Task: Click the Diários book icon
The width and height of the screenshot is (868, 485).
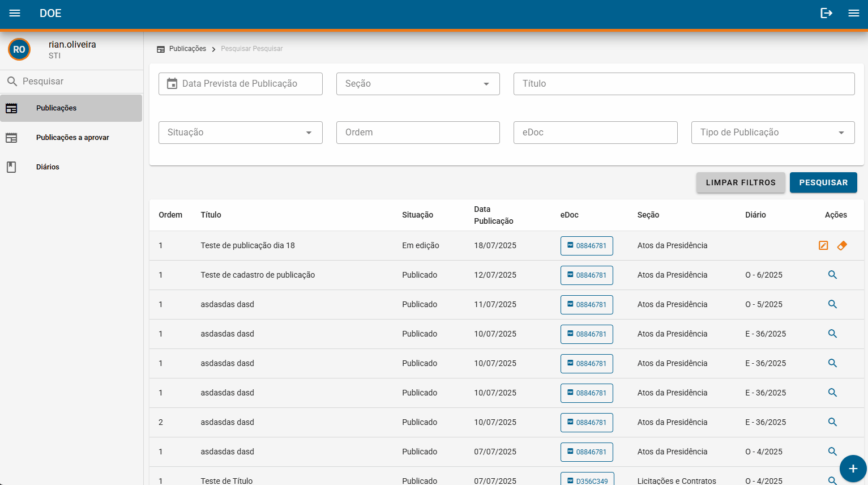Action: tap(11, 167)
